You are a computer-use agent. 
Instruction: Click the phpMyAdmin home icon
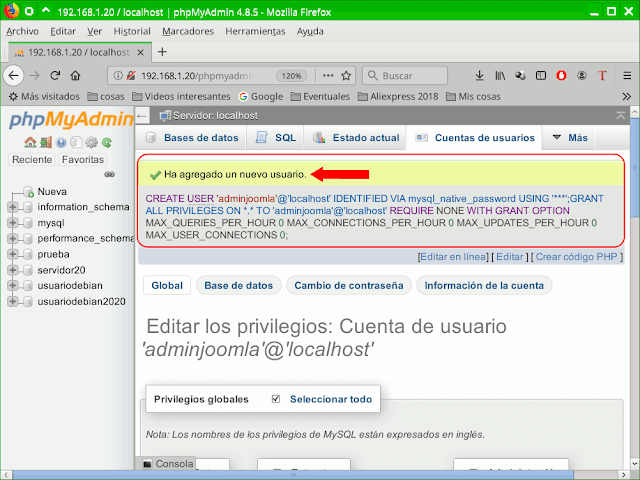[30, 142]
